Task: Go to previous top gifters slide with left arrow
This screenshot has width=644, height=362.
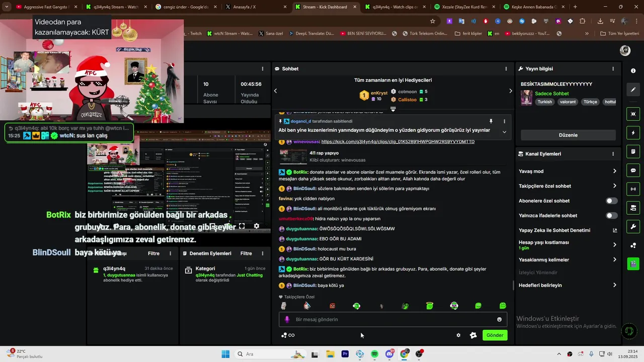Action: point(275,91)
